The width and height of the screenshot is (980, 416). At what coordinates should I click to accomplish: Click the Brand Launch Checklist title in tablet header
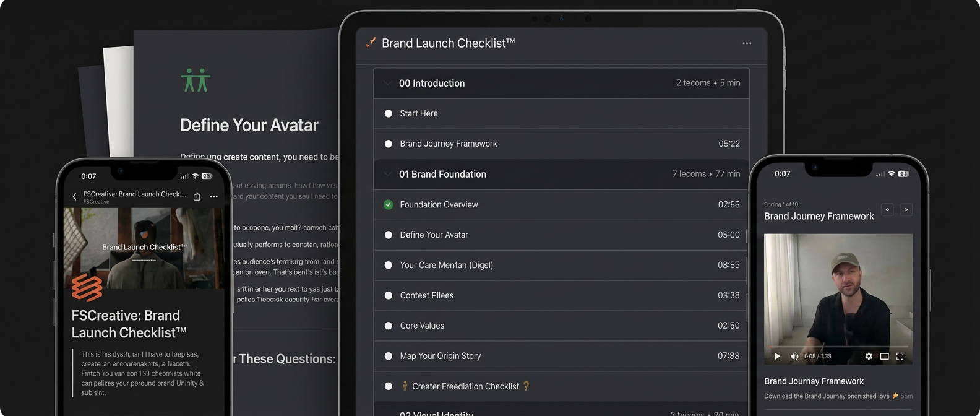[448, 43]
